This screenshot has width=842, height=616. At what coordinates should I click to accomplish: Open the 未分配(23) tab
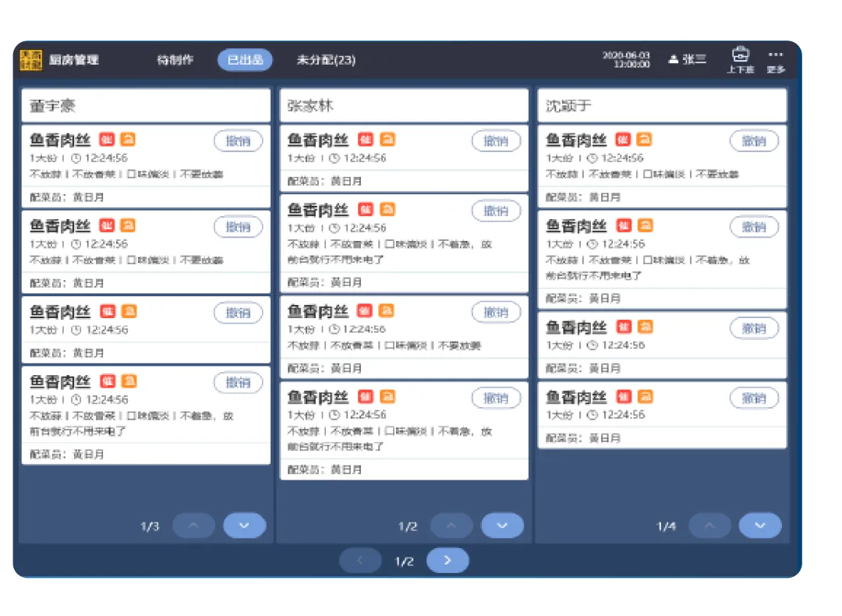click(326, 60)
